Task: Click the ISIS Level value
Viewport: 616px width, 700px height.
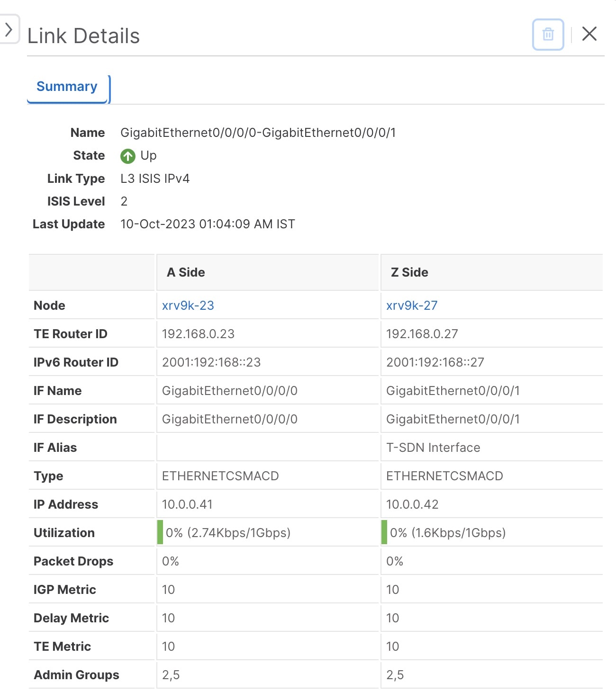Action: [x=124, y=201]
